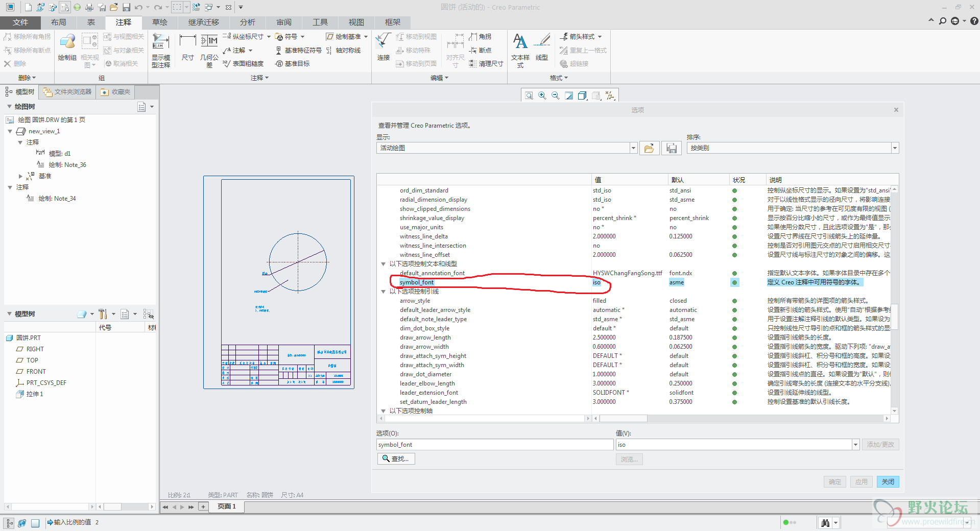Open the 值 (value) dropdown showing iso
Viewport: 980px width, 531px height.
click(855, 445)
